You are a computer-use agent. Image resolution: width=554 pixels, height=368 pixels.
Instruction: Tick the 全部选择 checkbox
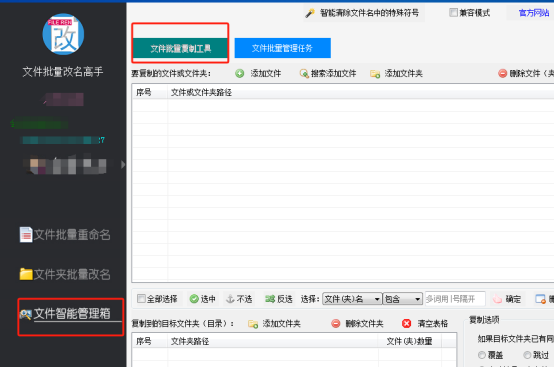pyautogui.click(x=141, y=299)
